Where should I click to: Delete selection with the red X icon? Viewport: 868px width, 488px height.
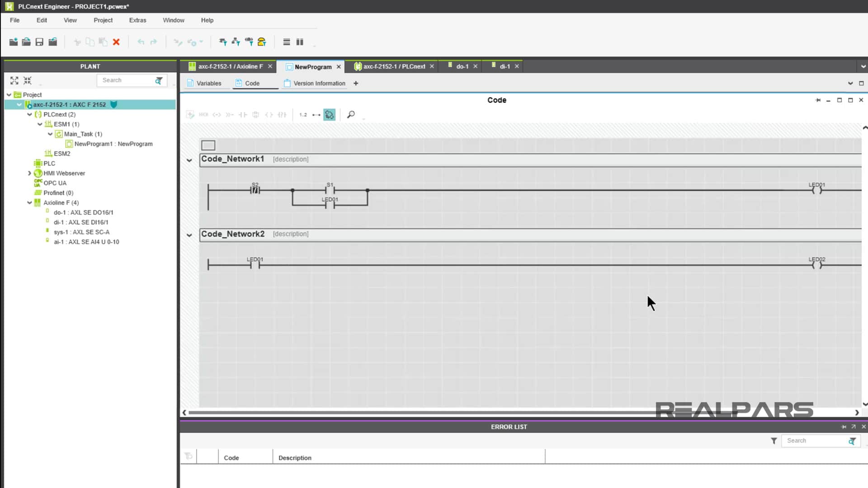tap(116, 42)
